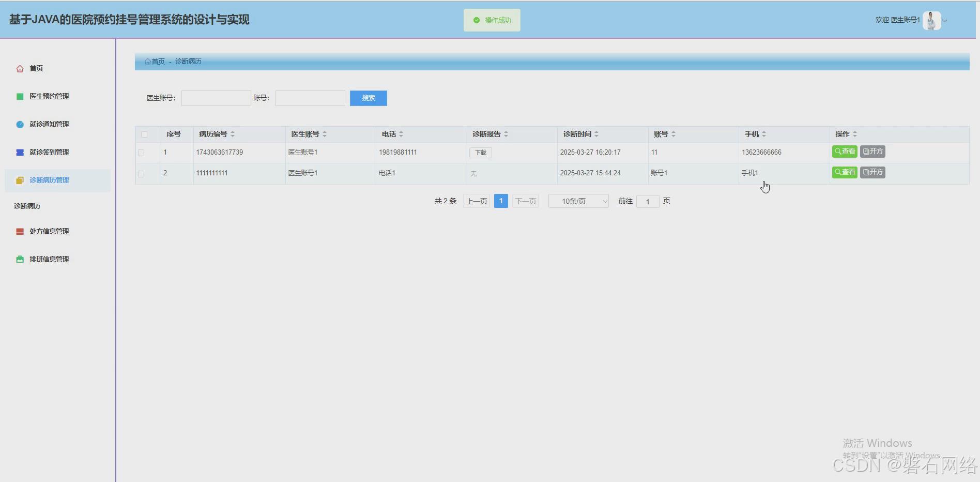Open the user dropdown arrow beside avatar
This screenshot has width=980, height=482.
(945, 21)
